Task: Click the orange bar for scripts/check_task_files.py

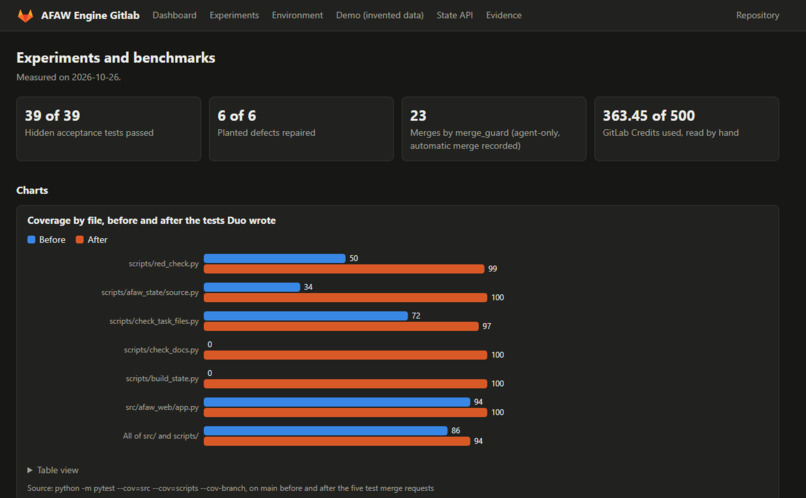Action: click(x=341, y=326)
